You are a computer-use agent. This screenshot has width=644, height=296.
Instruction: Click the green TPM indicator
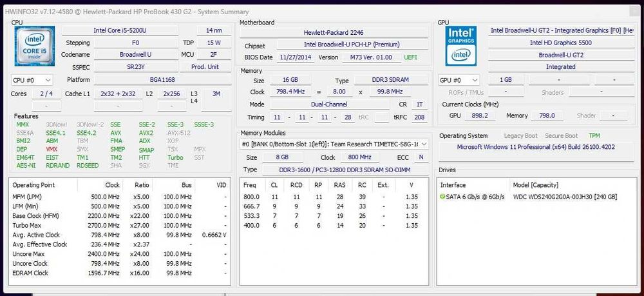(x=594, y=135)
